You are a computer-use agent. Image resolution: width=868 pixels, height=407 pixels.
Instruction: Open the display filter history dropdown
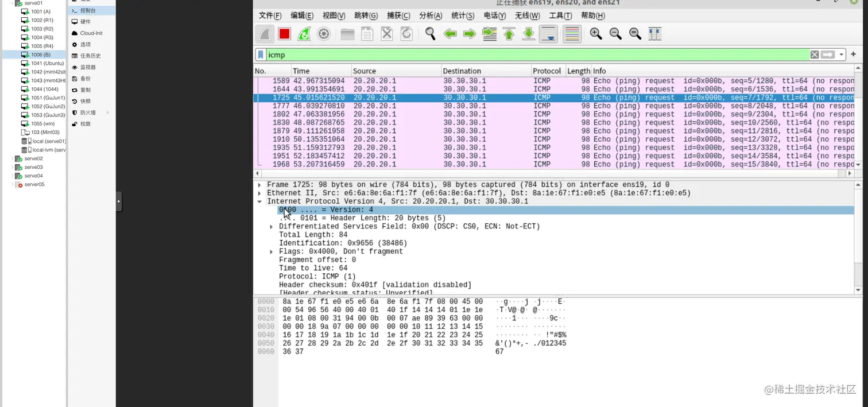point(842,55)
